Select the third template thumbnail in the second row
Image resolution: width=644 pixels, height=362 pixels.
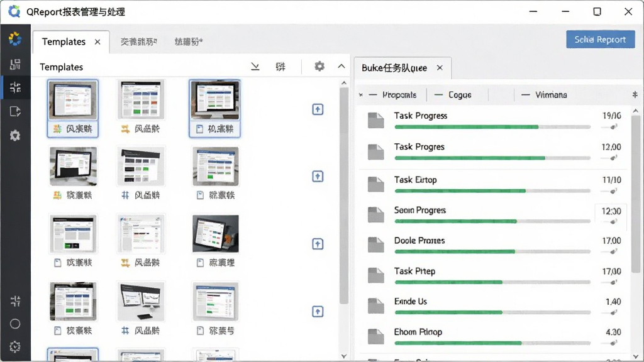pos(216,167)
